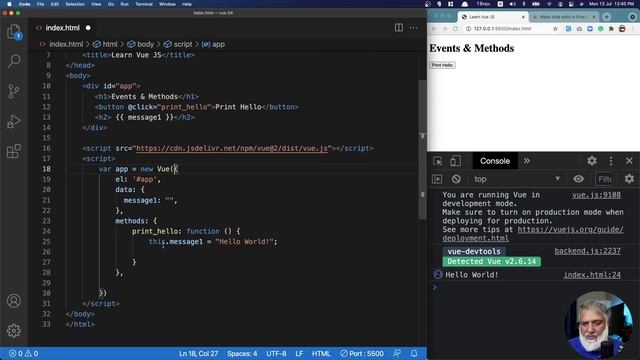The width and height of the screenshot is (640, 360).
Task: Open the vuejs.org deployment guide link
Action: point(533,234)
